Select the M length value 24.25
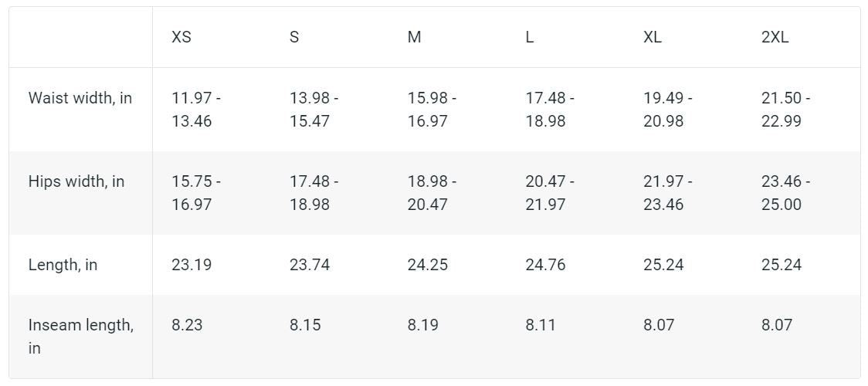 click(x=427, y=265)
